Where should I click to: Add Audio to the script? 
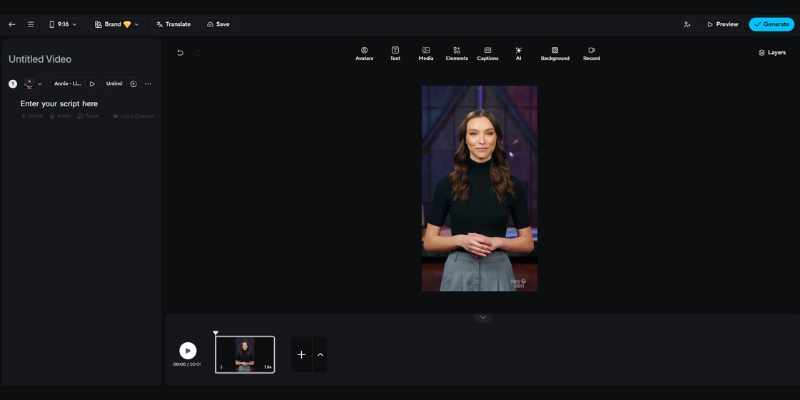point(60,116)
